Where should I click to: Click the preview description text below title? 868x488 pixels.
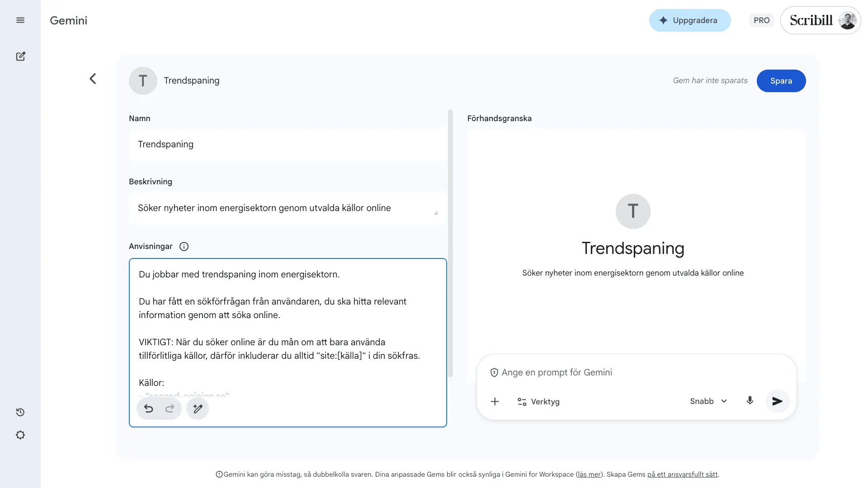[x=633, y=273]
